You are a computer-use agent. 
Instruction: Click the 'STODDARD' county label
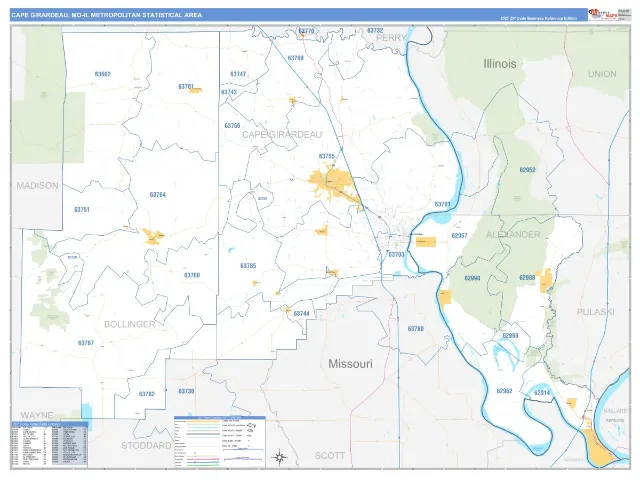point(146,445)
